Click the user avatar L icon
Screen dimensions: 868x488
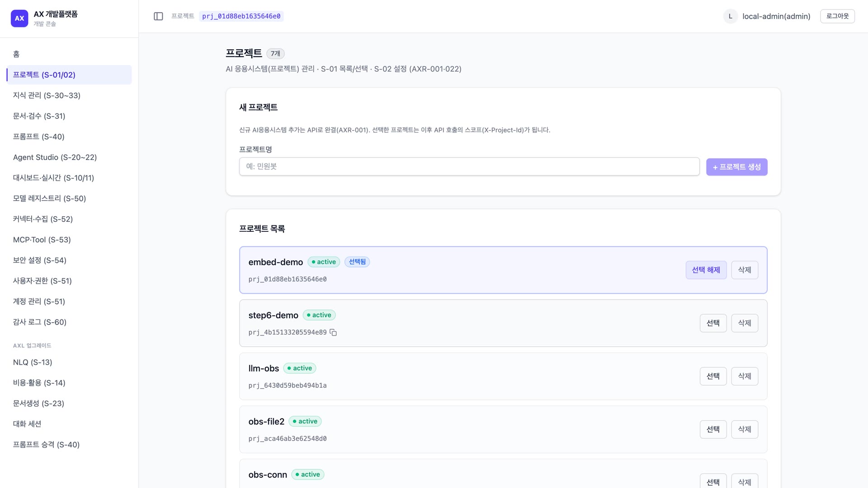[x=730, y=16]
